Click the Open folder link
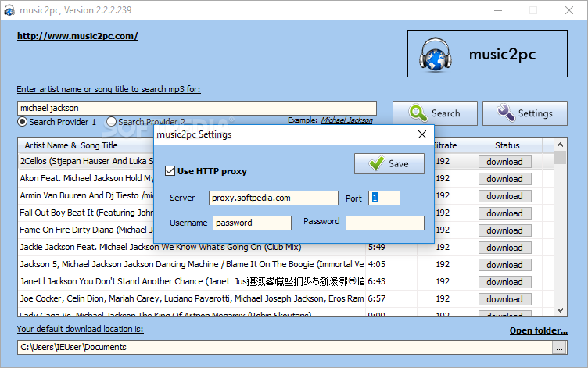 click(539, 330)
